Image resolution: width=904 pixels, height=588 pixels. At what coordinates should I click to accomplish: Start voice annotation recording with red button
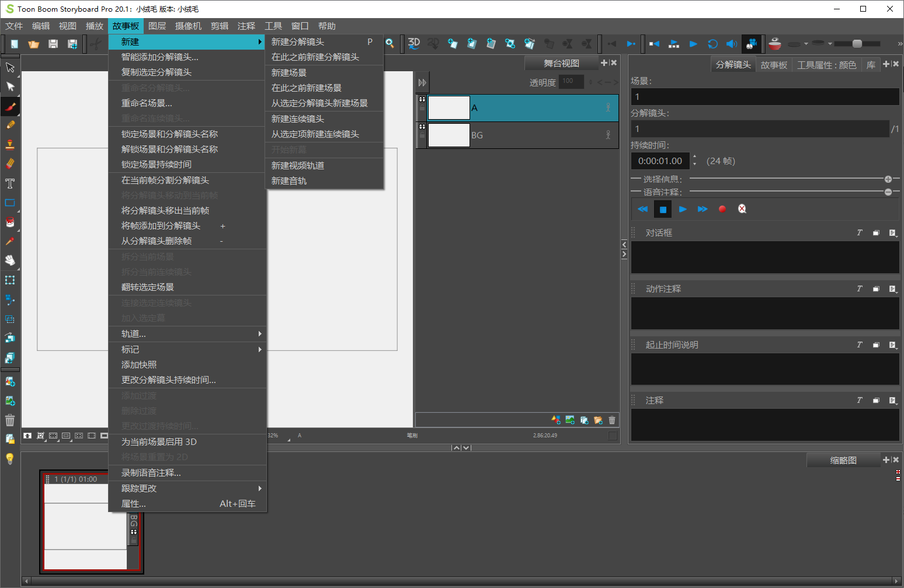tap(722, 208)
